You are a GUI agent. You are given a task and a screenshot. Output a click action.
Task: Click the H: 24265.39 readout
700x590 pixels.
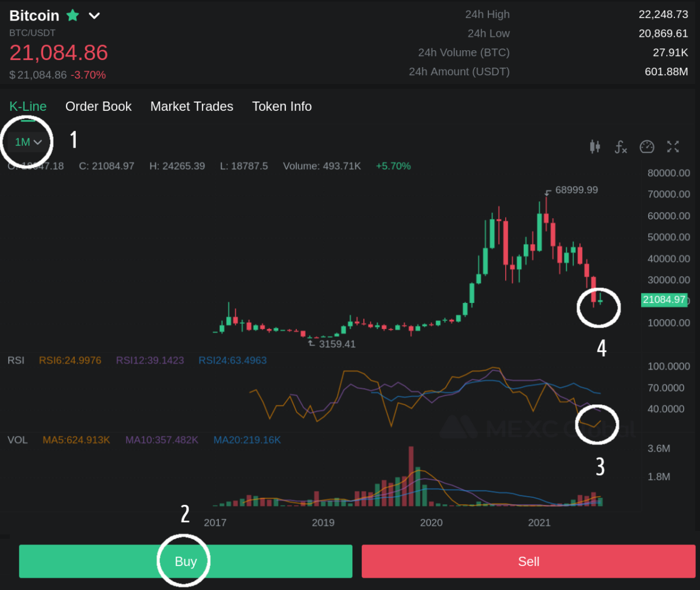177,166
